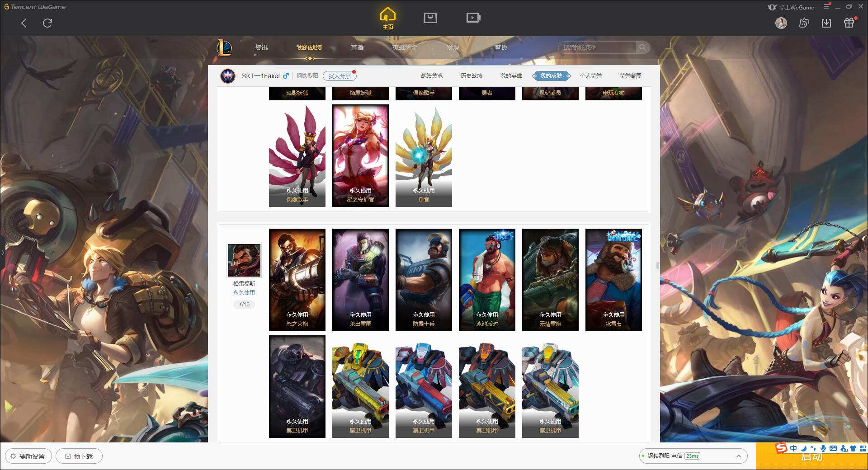The image size is (868, 470).
Task: Switch to the 发现 tab
Action: 453,47
